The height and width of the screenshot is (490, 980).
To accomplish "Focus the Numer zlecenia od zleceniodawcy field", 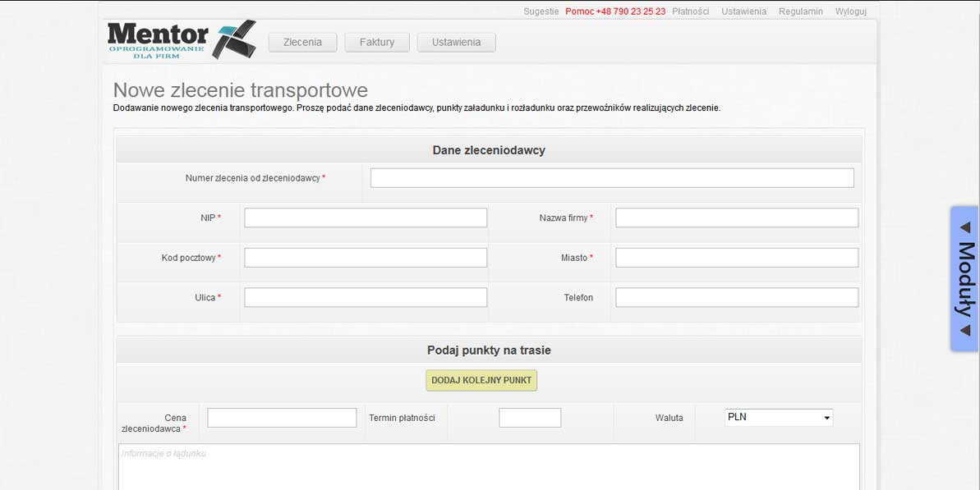I will tap(612, 178).
